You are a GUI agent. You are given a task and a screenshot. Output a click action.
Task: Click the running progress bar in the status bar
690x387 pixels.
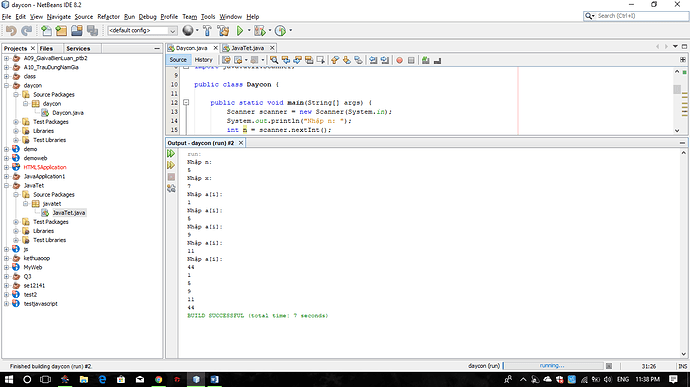pos(553,366)
